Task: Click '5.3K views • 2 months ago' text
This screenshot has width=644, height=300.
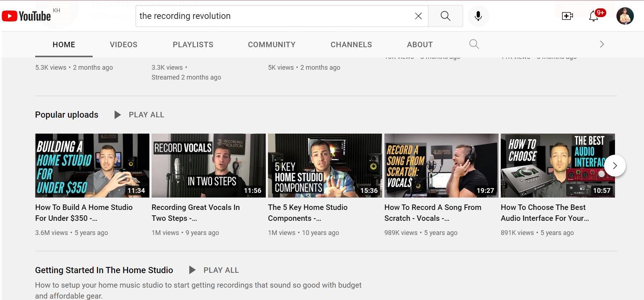Action: tap(74, 68)
